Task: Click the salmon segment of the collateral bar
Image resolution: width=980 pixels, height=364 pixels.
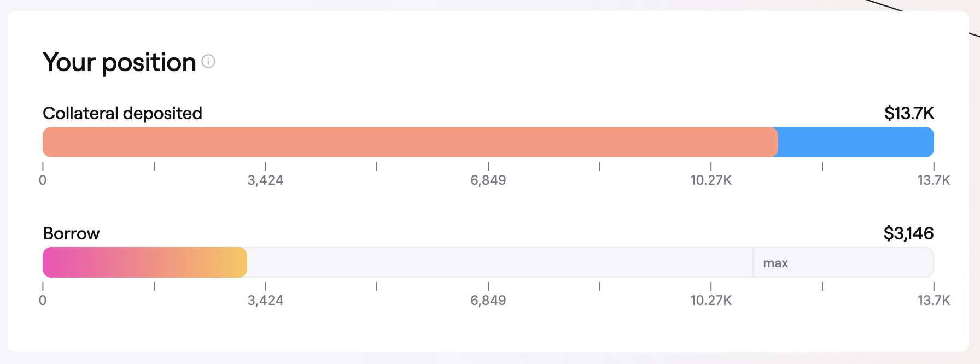Action: 410,142
